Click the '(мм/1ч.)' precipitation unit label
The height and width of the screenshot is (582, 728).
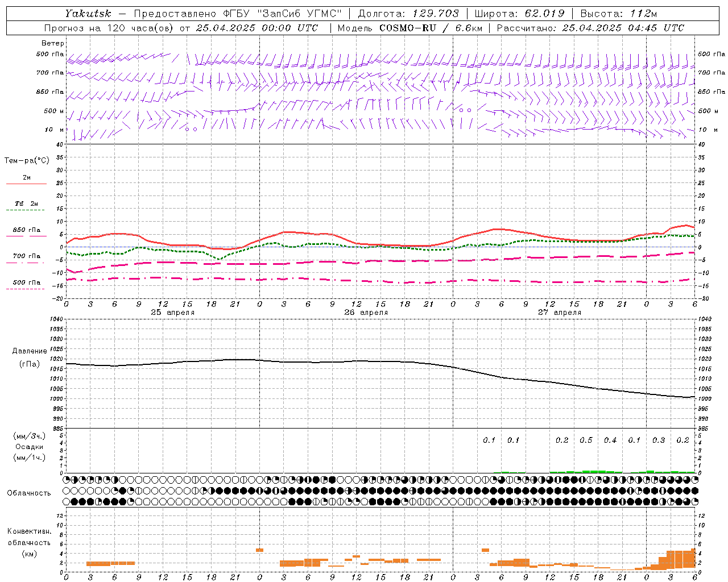click(30, 458)
